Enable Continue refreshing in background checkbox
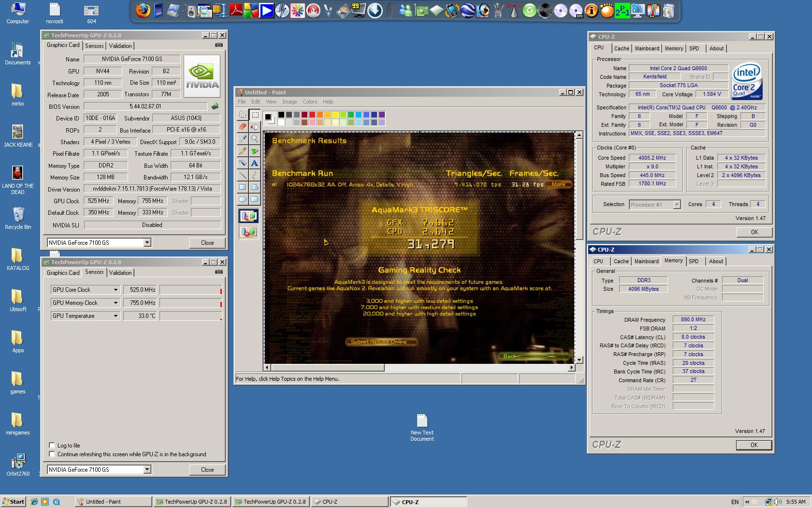 52,454
